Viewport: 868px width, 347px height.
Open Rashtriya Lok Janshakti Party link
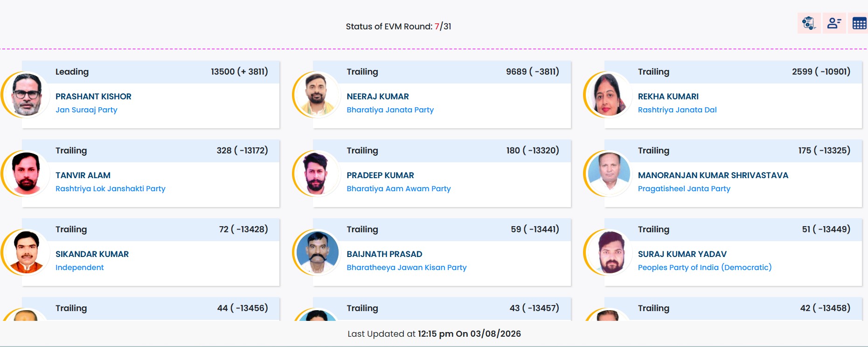point(111,189)
